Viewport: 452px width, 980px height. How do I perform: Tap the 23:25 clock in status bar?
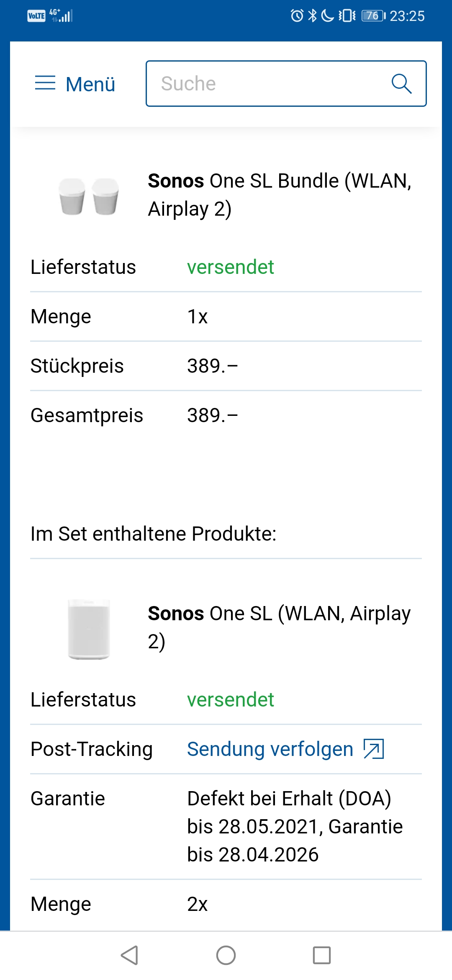point(407,16)
